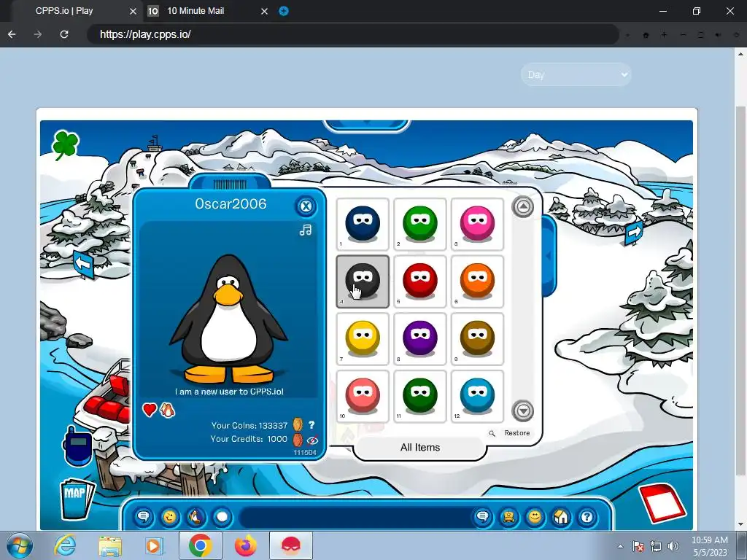
Task: Open the spy phone
Action: pyautogui.click(x=77, y=446)
